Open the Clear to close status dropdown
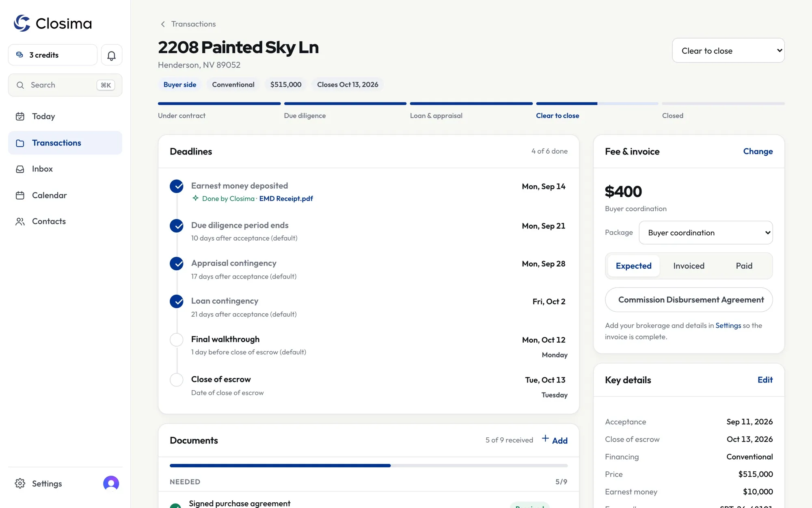The image size is (812, 508). (x=728, y=50)
